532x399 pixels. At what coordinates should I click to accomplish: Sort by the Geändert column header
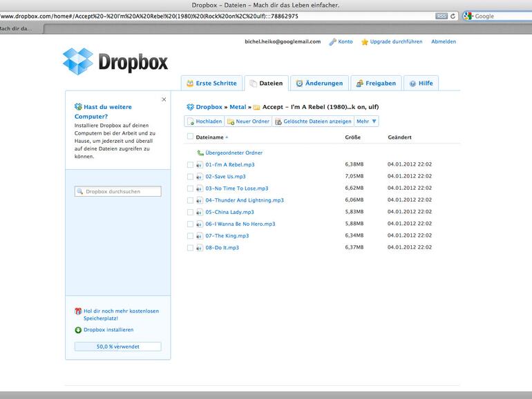pos(399,137)
